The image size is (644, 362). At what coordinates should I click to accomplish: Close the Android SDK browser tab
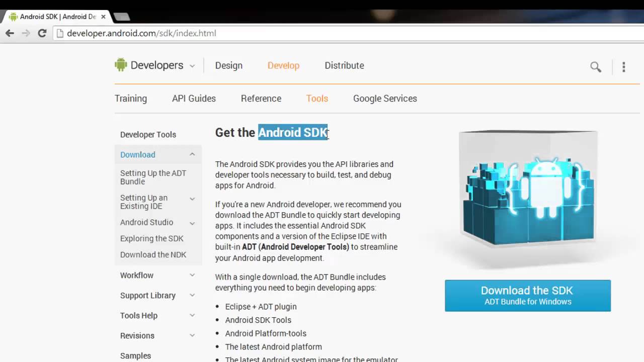103,17
